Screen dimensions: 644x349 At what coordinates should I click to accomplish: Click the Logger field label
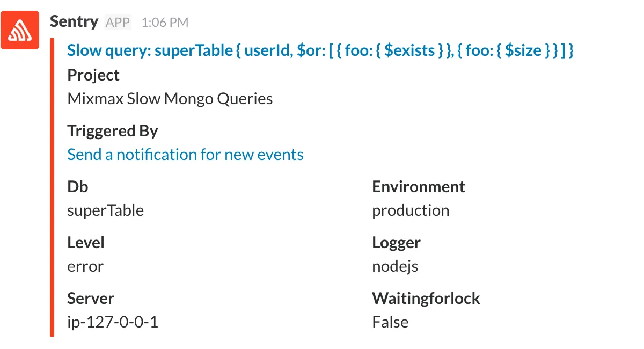(397, 243)
